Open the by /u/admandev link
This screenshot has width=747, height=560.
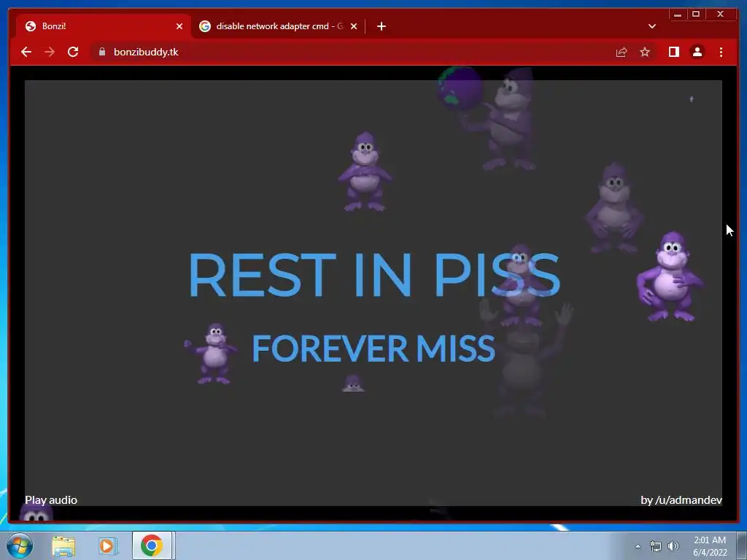pyautogui.click(x=681, y=500)
